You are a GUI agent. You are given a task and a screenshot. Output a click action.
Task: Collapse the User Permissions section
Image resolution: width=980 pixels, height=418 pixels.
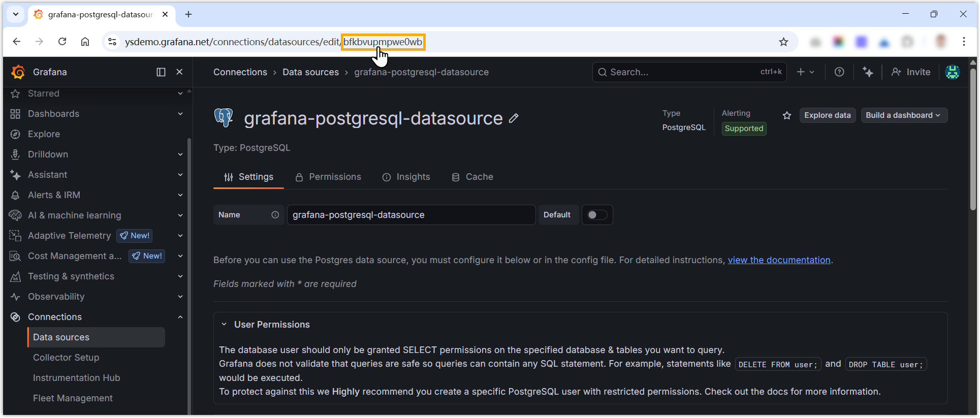click(224, 325)
